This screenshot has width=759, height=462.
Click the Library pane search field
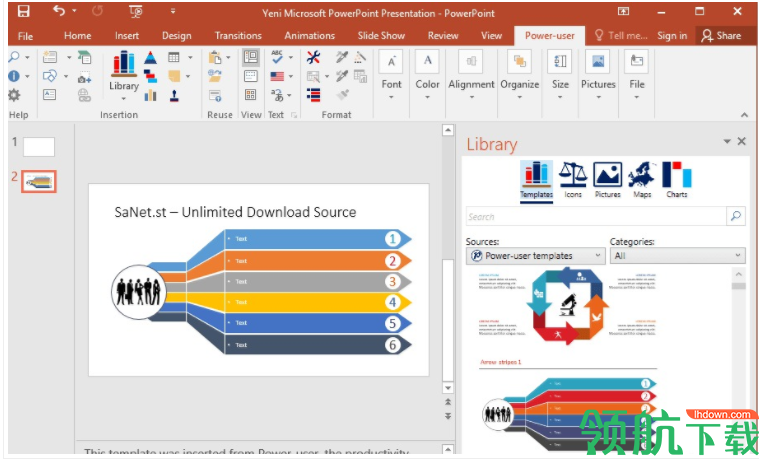(596, 216)
